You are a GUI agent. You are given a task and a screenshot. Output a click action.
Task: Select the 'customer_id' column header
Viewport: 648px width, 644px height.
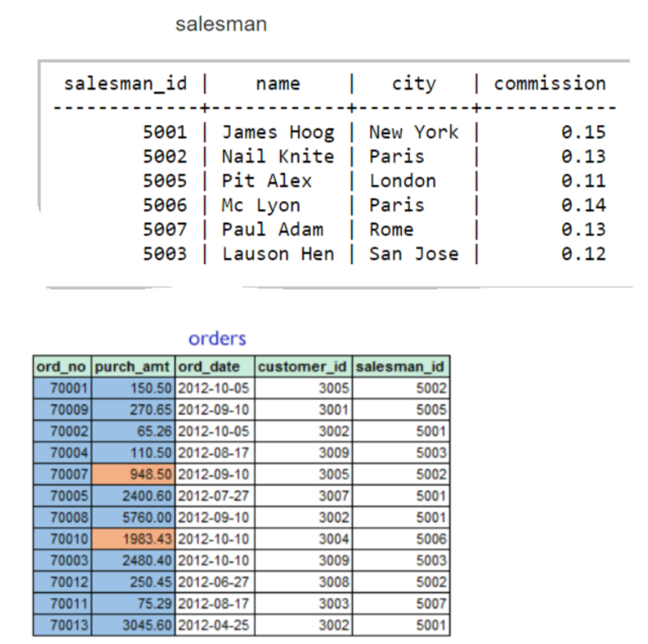pos(303,367)
